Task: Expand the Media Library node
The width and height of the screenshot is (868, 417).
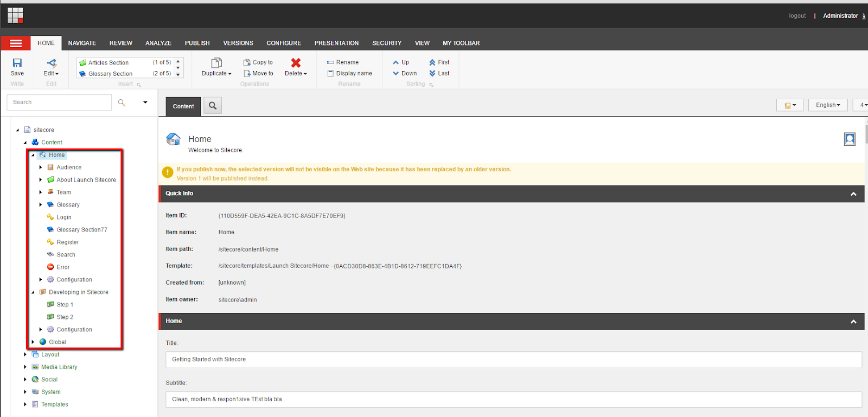Action: click(25, 367)
